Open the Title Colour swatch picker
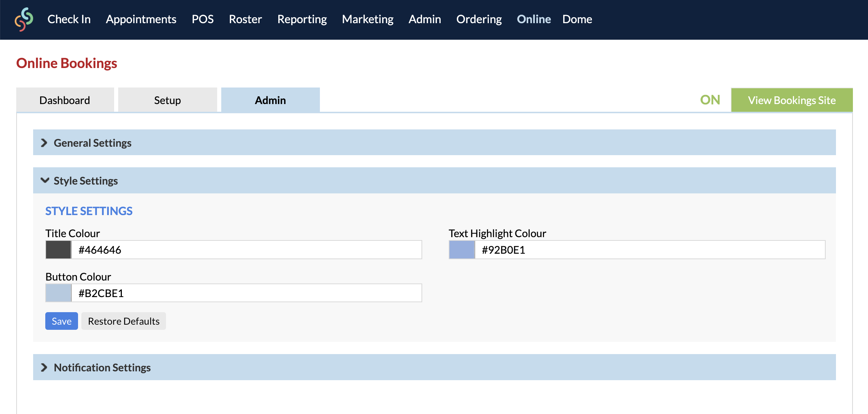This screenshot has height=414, width=868. (x=59, y=250)
